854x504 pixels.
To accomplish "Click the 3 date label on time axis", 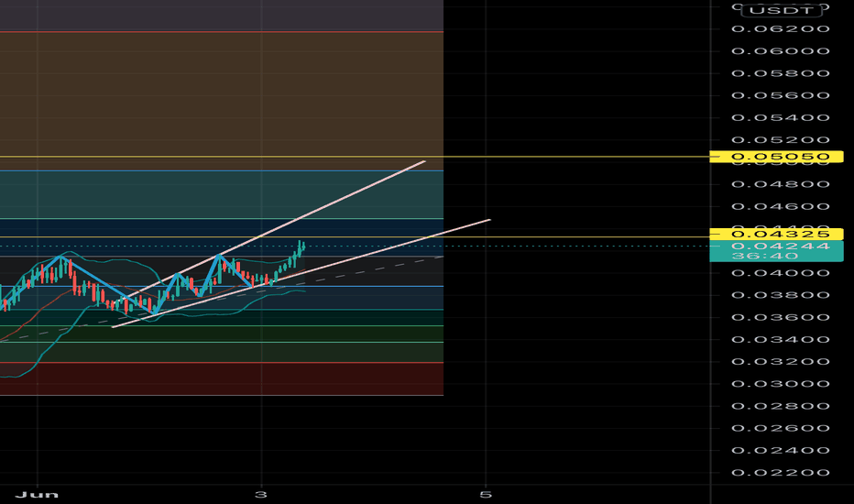I will click(x=261, y=495).
